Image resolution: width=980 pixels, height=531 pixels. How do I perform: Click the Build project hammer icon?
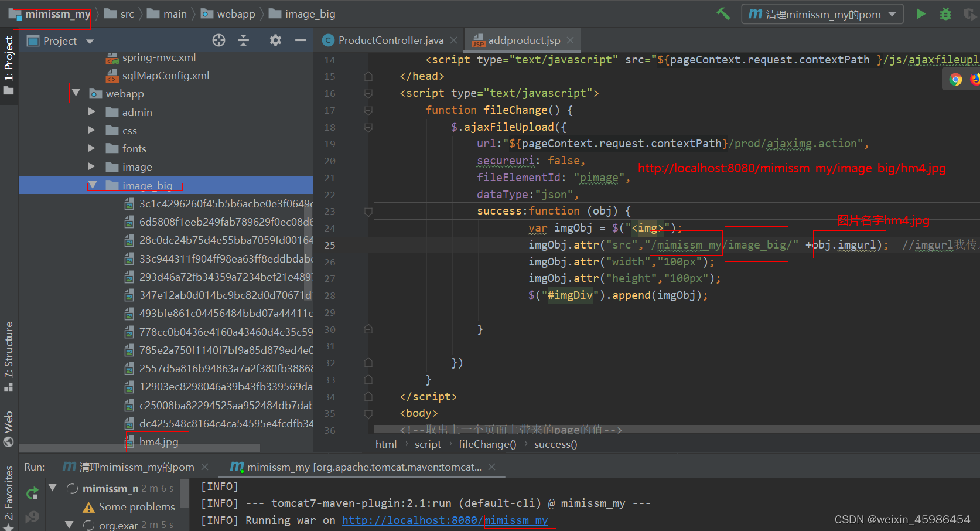723,13
